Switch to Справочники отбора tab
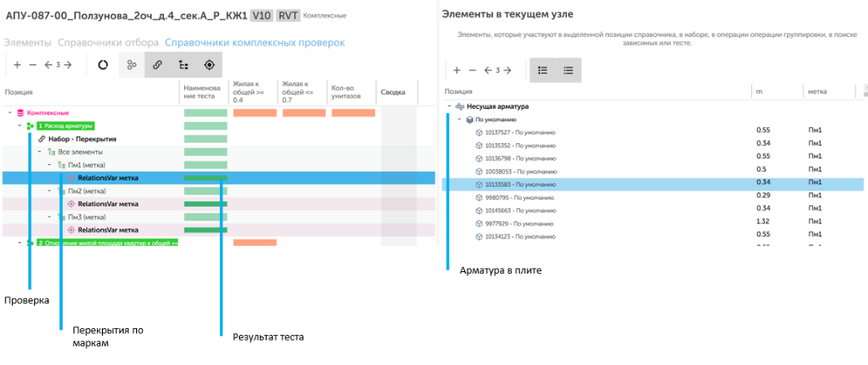Screen dimensions: 868x365 [108, 42]
